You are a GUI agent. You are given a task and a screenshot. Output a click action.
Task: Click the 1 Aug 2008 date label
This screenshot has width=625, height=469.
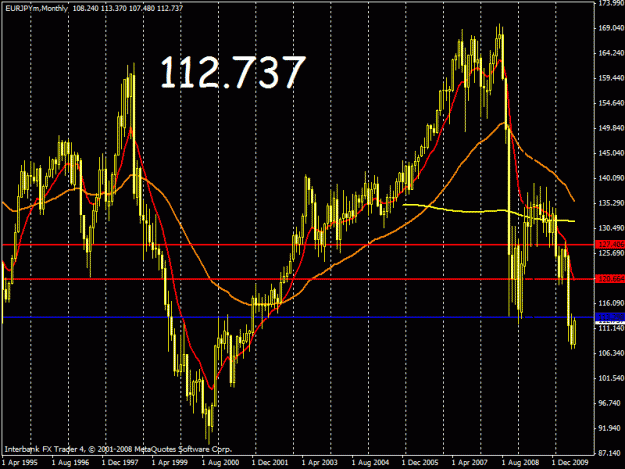pos(520,463)
